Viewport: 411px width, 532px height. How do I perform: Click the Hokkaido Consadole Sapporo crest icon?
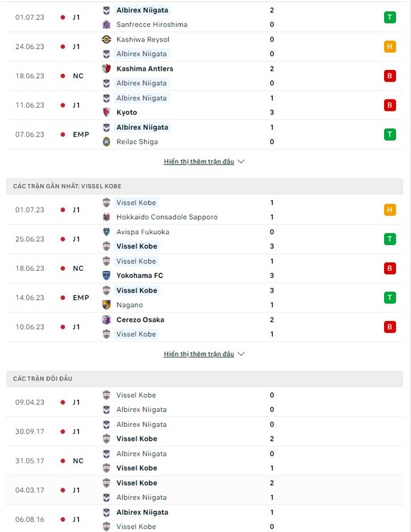pos(107,217)
